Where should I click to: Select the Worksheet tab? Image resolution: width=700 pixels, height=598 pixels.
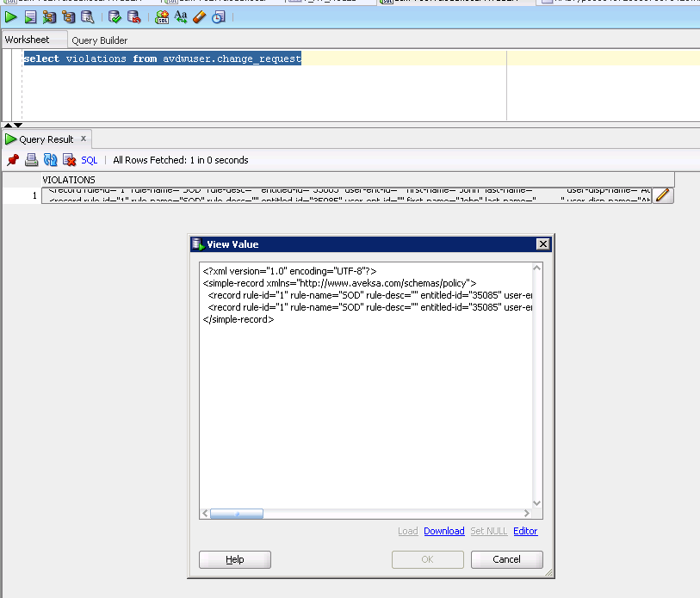[x=28, y=40]
